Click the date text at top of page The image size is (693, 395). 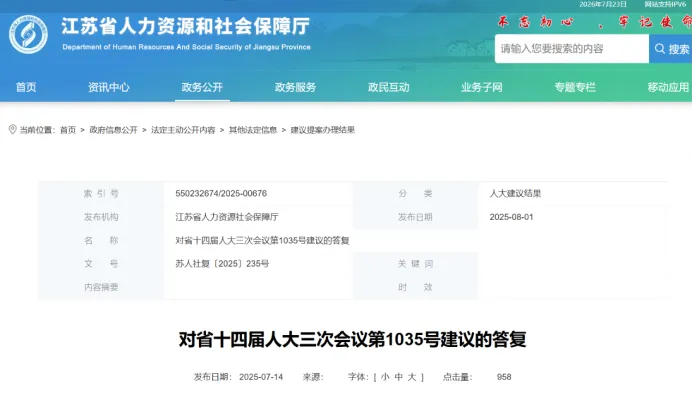point(603,4)
